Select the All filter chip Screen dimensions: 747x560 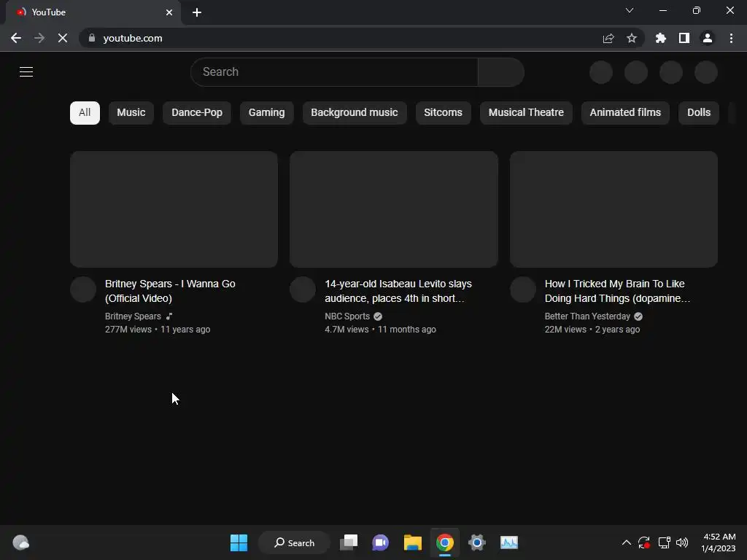click(x=85, y=113)
